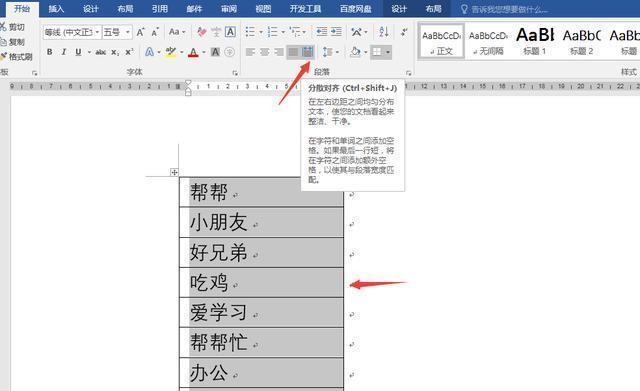The height and width of the screenshot is (391, 640).
Task: Increase paragraph indent
Action: (x=336, y=32)
